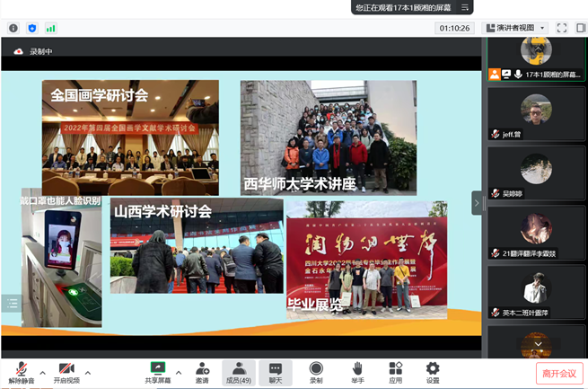Expand video options arrow beside 开启视频

(88, 373)
